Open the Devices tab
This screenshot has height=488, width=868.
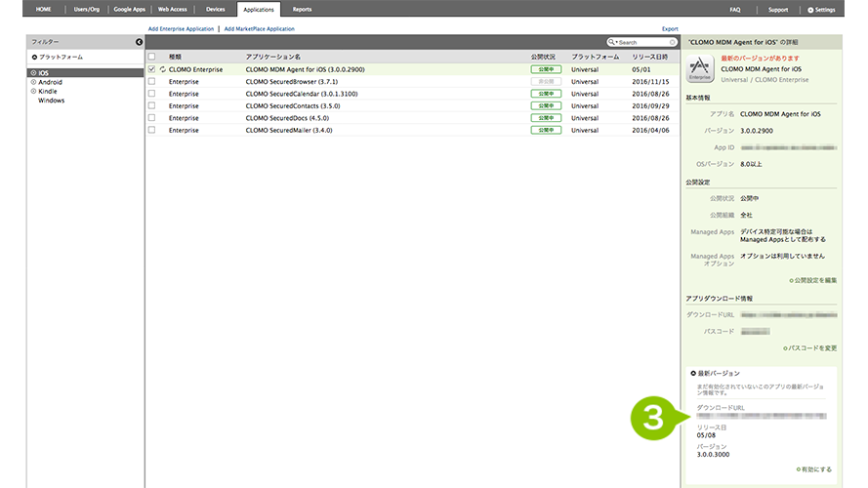[x=216, y=10]
